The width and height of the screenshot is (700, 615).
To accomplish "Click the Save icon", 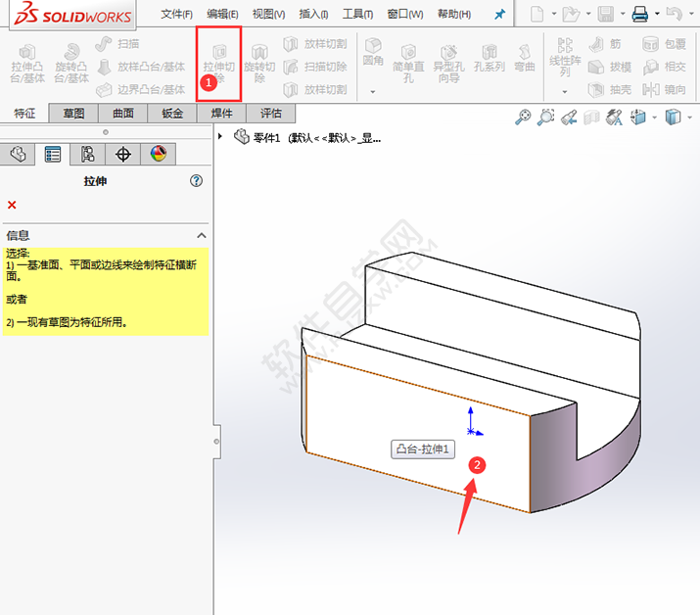I will pyautogui.click(x=606, y=14).
